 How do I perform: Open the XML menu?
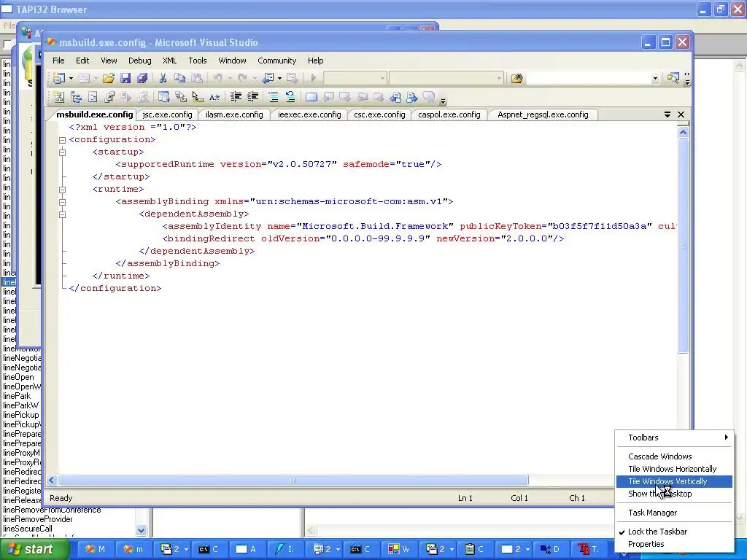tap(169, 61)
